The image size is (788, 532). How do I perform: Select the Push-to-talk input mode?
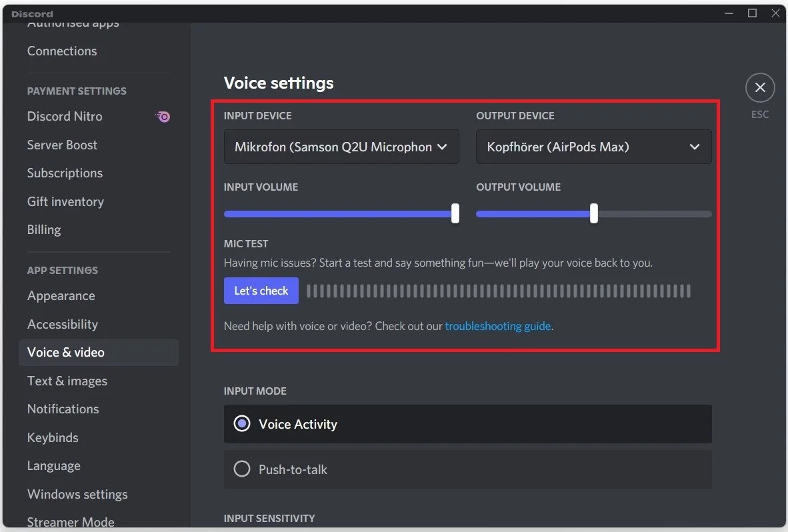point(468,469)
